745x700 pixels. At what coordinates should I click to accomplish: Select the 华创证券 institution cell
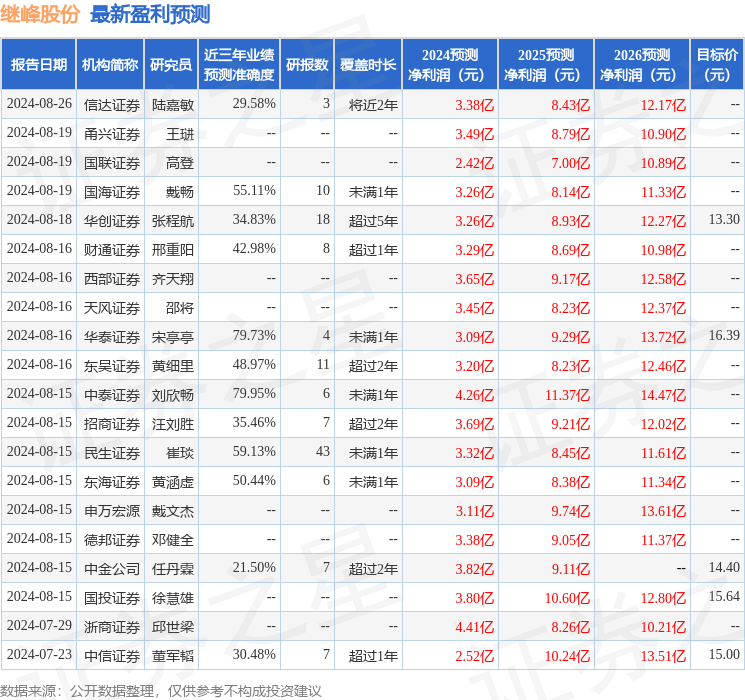click(x=112, y=221)
